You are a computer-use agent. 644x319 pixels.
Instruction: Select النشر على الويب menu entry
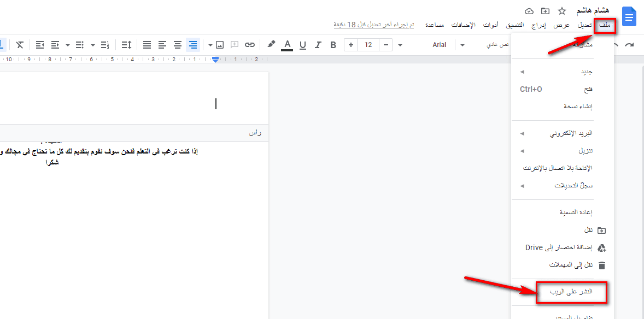pos(571,292)
